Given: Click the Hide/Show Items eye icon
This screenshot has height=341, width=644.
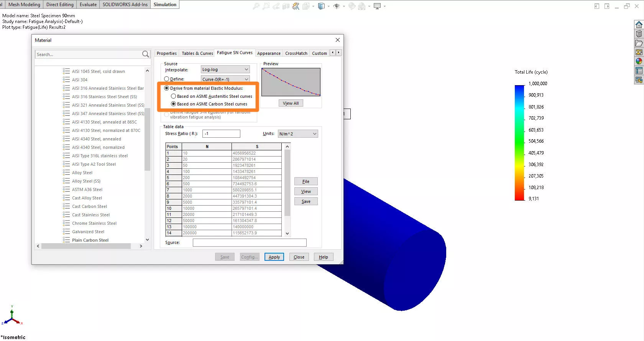Looking at the screenshot, I should point(337,6).
